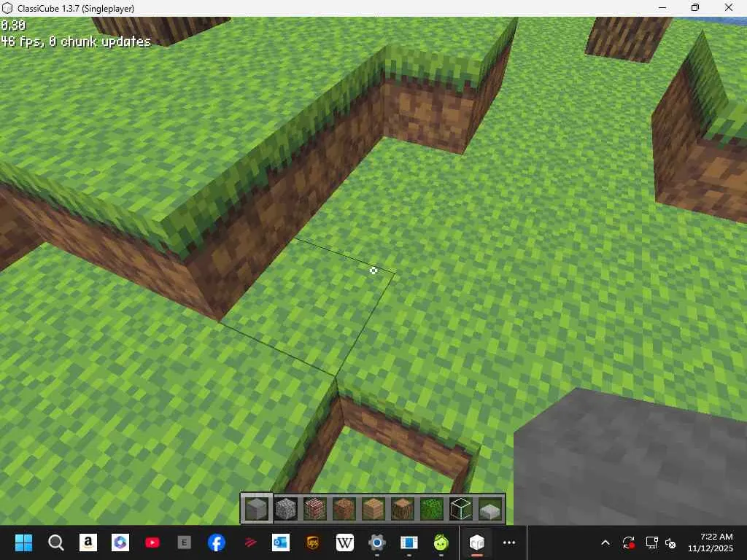Click the muted volume tray icon
This screenshot has width=747, height=560.
[671, 542]
